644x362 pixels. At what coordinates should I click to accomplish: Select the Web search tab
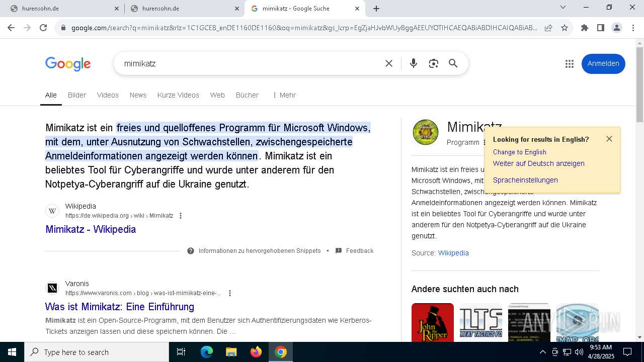(x=217, y=95)
